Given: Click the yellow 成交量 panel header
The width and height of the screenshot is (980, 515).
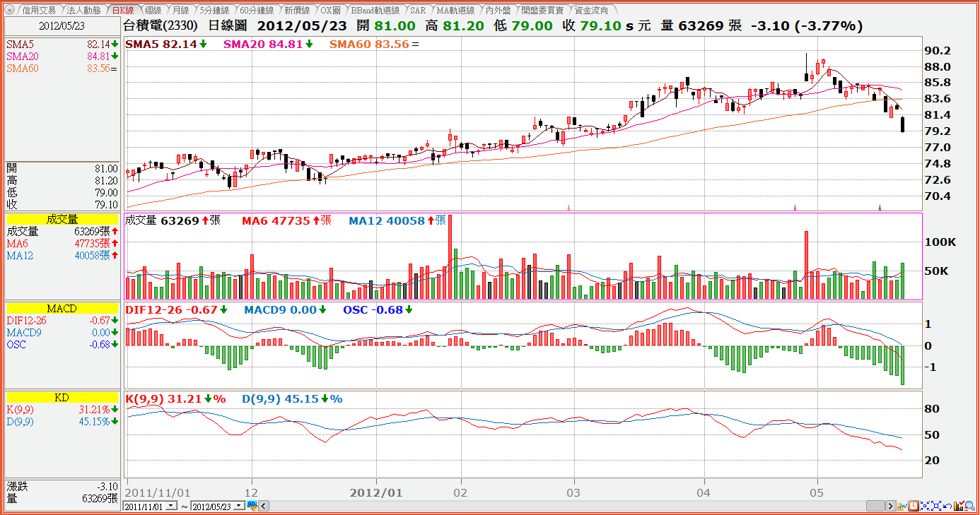Looking at the screenshot, I should (62, 220).
